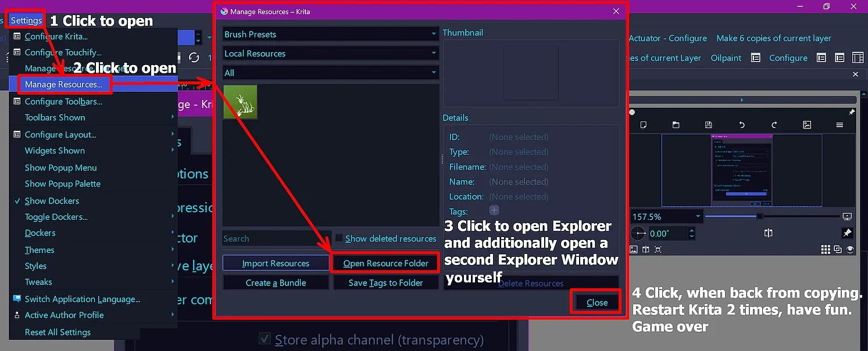Click the overlapping squares icon at docker bottom
The image size is (868, 351).
pyautogui.click(x=838, y=249)
